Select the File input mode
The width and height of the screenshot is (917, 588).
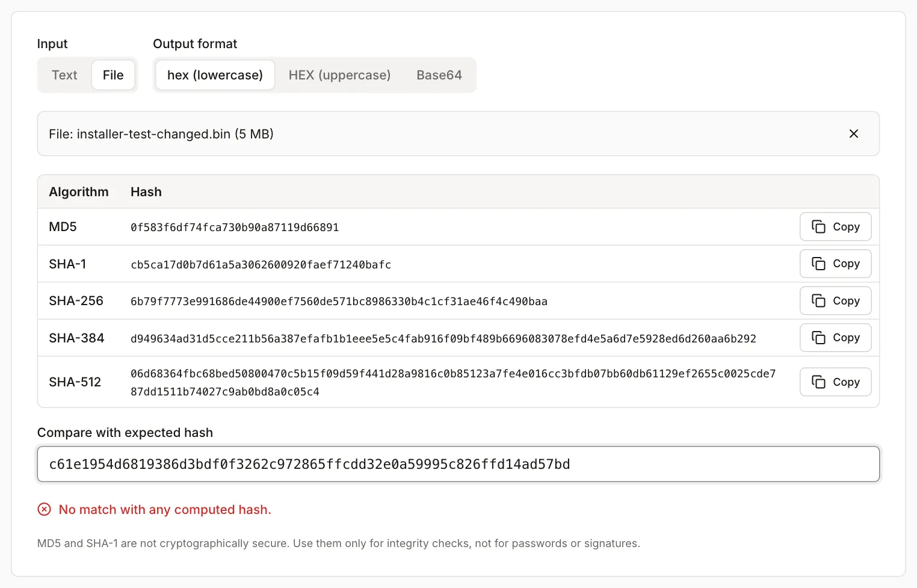(x=113, y=75)
